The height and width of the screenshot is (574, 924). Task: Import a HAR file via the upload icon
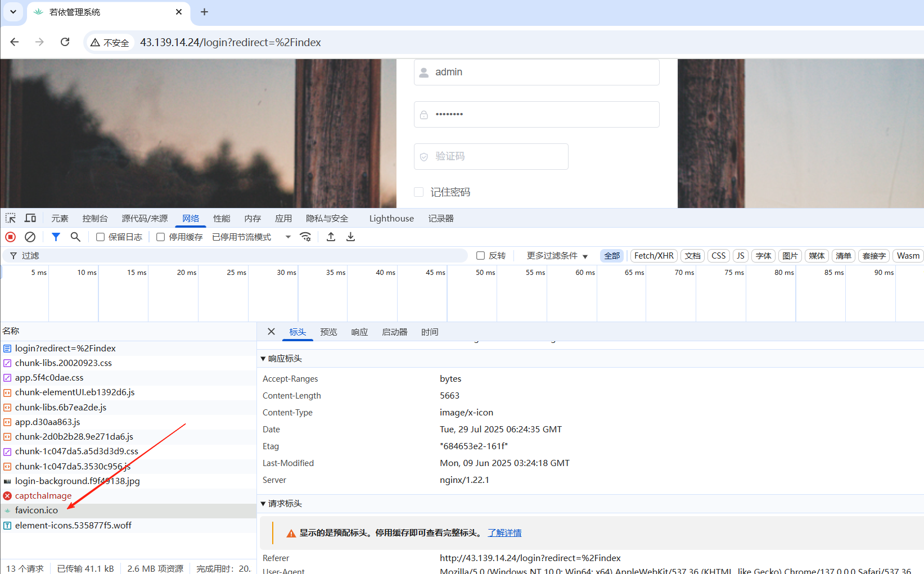331,237
